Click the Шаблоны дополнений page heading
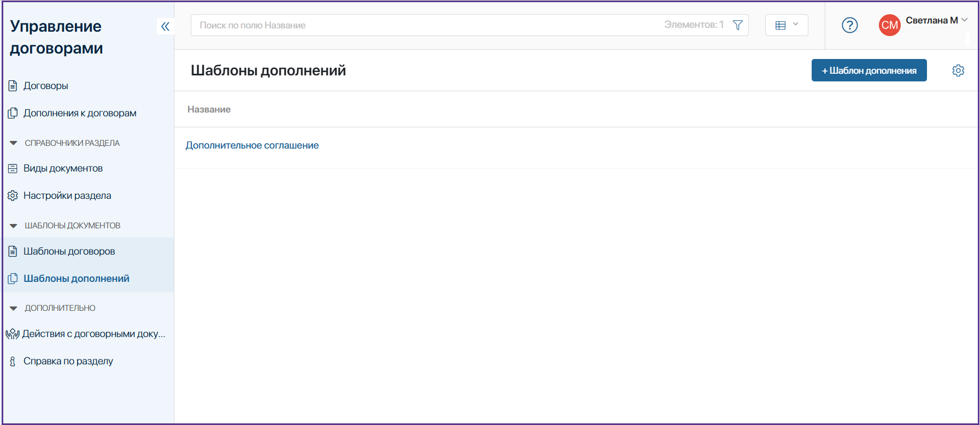The height and width of the screenshot is (425, 980). [268, 70]
